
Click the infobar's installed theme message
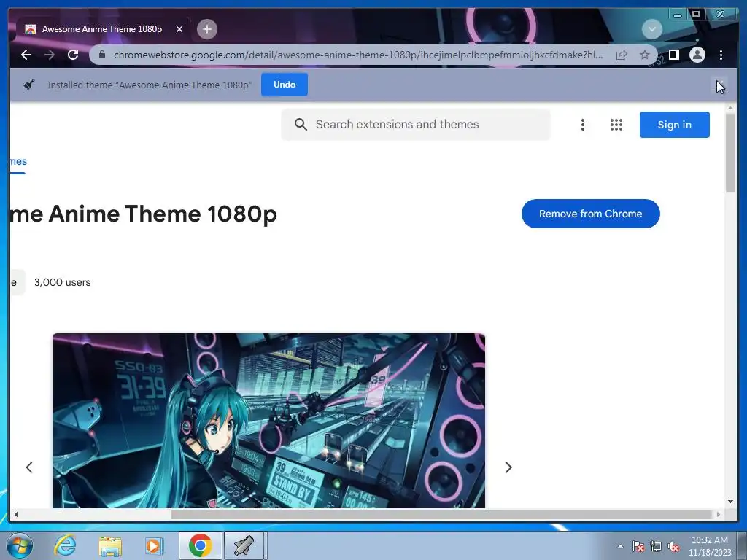coord(150,85)
